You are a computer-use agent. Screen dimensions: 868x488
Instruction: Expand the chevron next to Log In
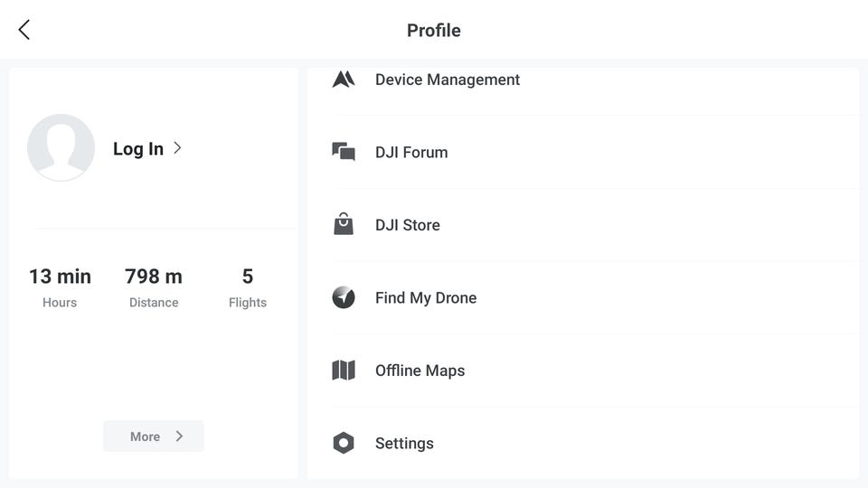177,147
